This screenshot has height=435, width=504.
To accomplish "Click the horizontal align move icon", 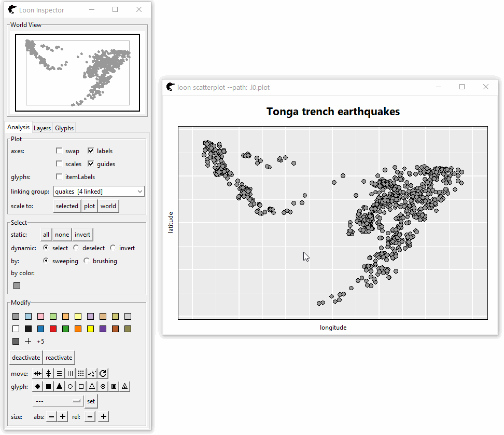I will click(37, 373).
